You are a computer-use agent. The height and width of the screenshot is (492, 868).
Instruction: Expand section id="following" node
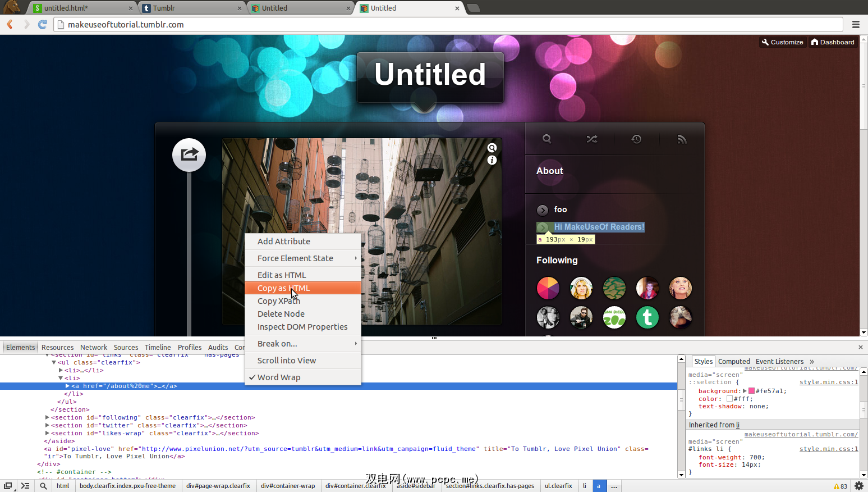pos(47,418)
